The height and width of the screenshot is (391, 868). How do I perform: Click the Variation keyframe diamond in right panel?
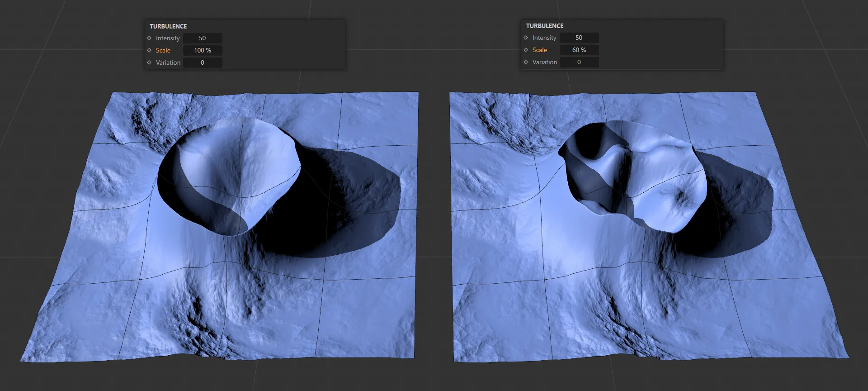pos(526,62)
